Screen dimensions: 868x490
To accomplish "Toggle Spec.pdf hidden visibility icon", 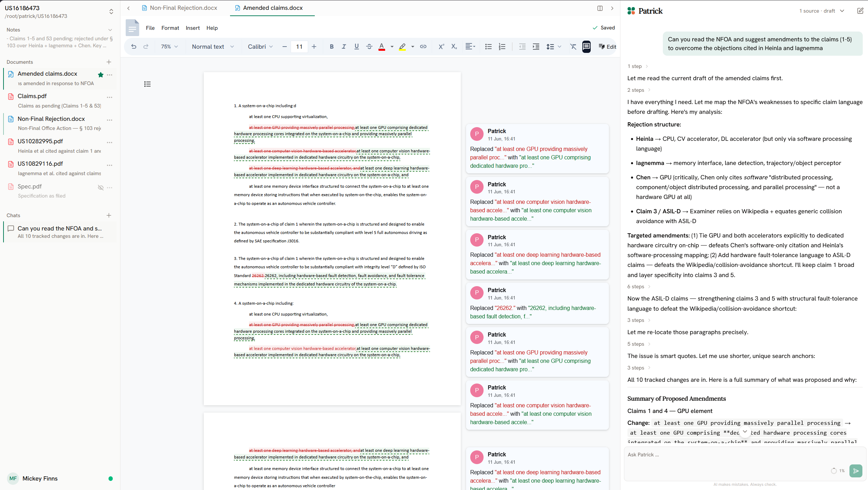I will coord(100,187).
